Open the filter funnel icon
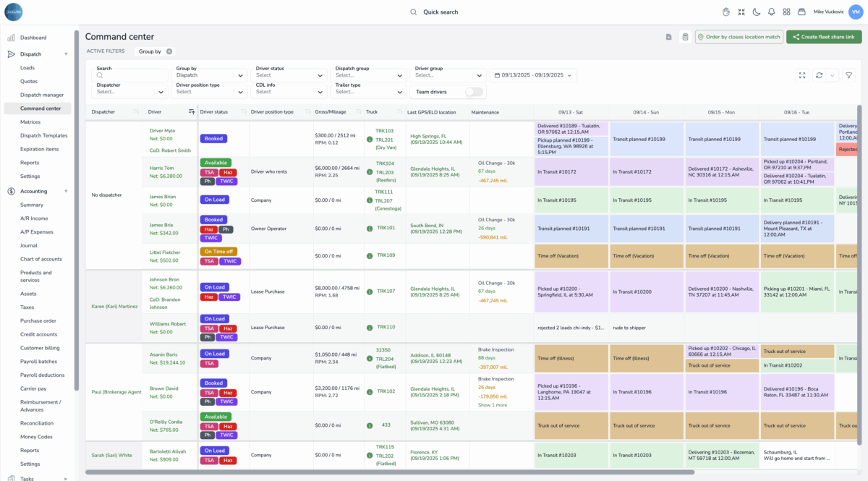 pyautogui.click(x=848, y=75)
